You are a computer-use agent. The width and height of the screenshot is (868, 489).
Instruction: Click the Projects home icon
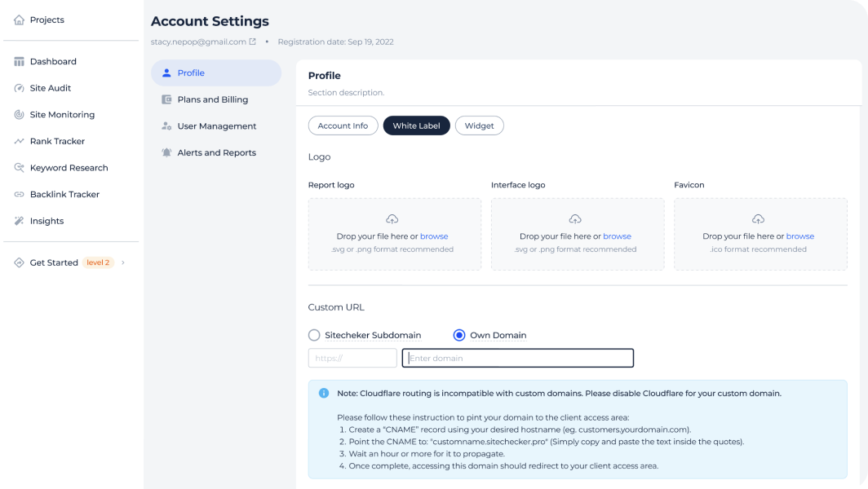(19, 20)
